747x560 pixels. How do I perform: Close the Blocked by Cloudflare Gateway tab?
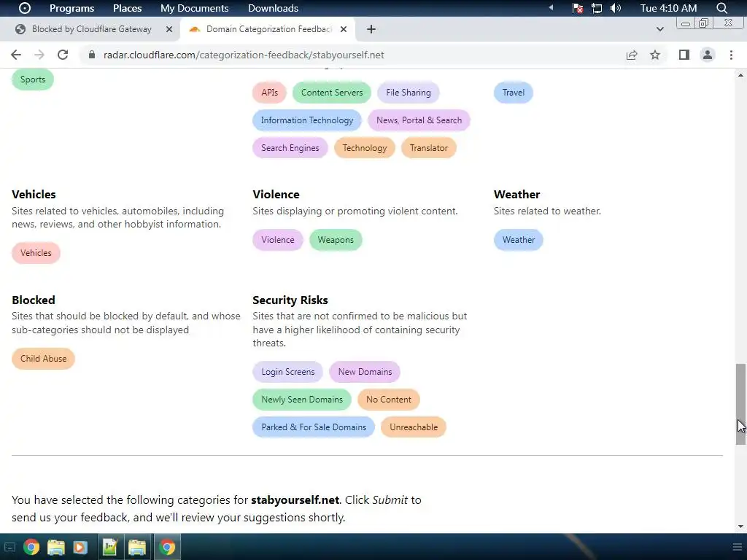(169, 29)
